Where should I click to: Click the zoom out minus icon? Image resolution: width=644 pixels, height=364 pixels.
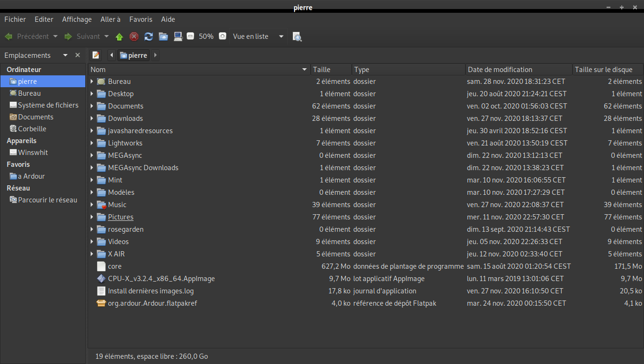190,36
